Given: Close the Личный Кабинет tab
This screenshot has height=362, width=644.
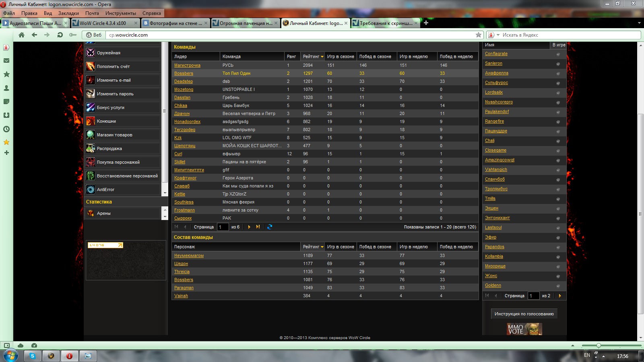Looking at the screenshot, I should (346, 23).
